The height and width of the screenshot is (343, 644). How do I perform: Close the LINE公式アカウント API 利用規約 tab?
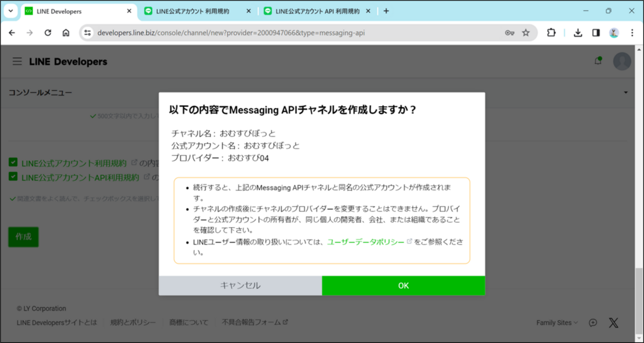click(x=369, y=11)
